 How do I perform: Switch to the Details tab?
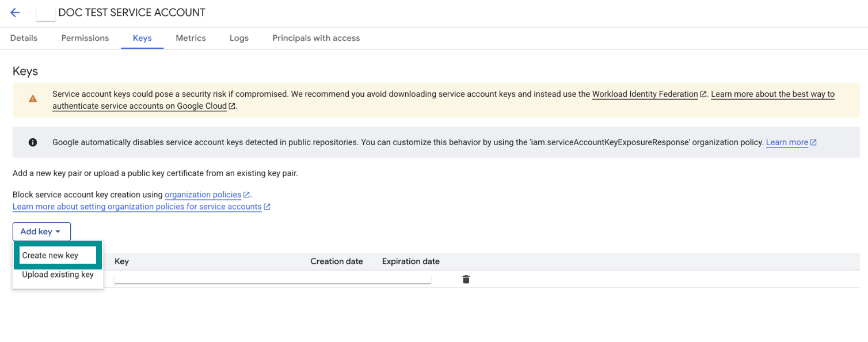coord(24,38)
